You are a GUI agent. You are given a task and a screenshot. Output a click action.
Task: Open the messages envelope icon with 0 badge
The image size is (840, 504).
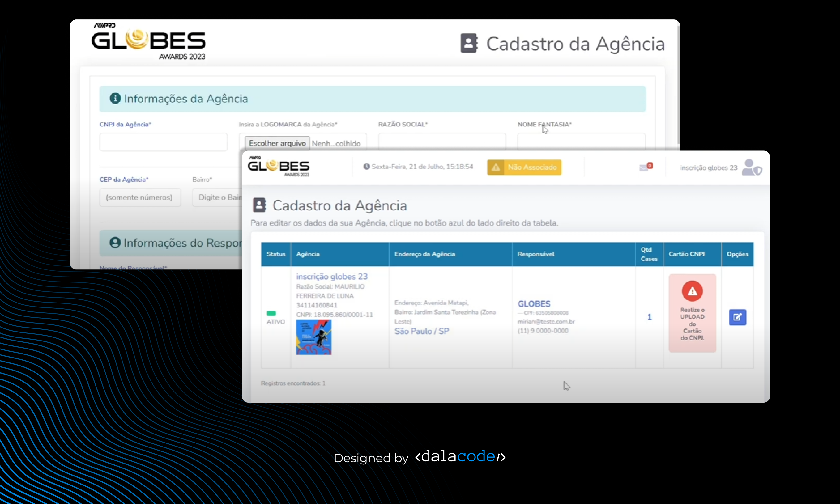pos(646,167)
